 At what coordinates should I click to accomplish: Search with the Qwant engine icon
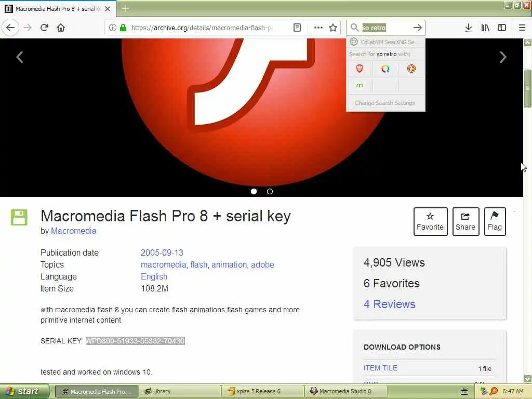[385, 69]
